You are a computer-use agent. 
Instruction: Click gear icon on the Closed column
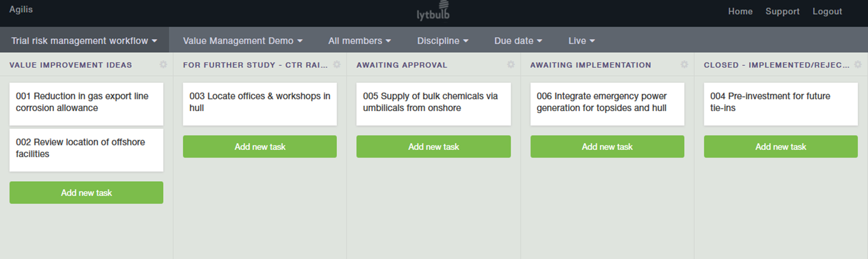858,64
